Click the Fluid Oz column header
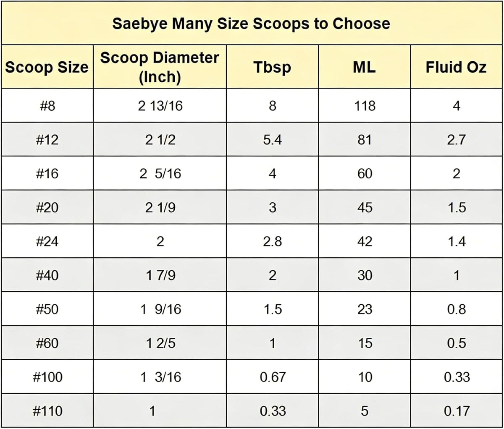 (x=457, y=67)
